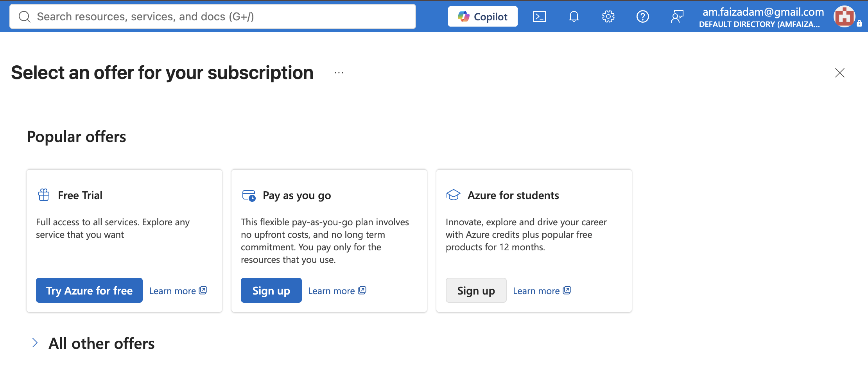Launch Copilot from the header
This screenshot has width=868, height=388.
483,16
